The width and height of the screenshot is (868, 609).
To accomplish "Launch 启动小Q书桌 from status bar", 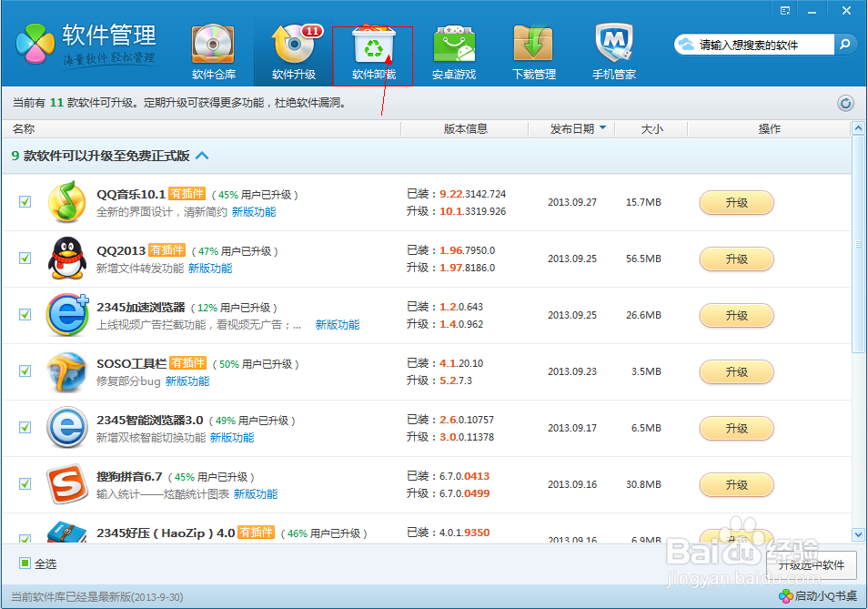I will 825,596.
